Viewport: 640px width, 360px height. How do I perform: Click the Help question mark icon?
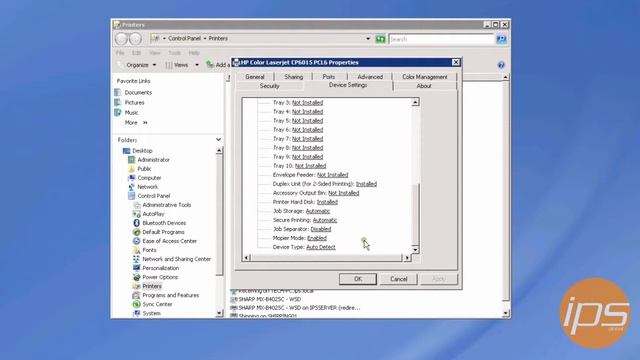501,65
